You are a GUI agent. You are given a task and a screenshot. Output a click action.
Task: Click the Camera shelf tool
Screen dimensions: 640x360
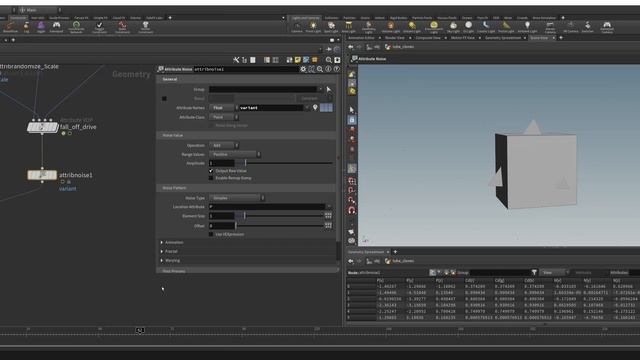tap(297, 27)
